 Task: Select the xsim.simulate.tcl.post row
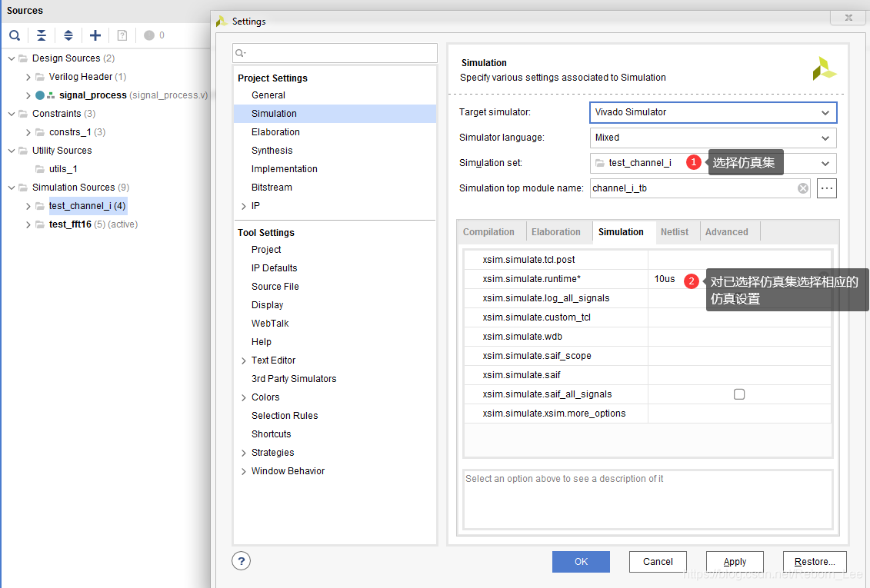tap(648, 260)
